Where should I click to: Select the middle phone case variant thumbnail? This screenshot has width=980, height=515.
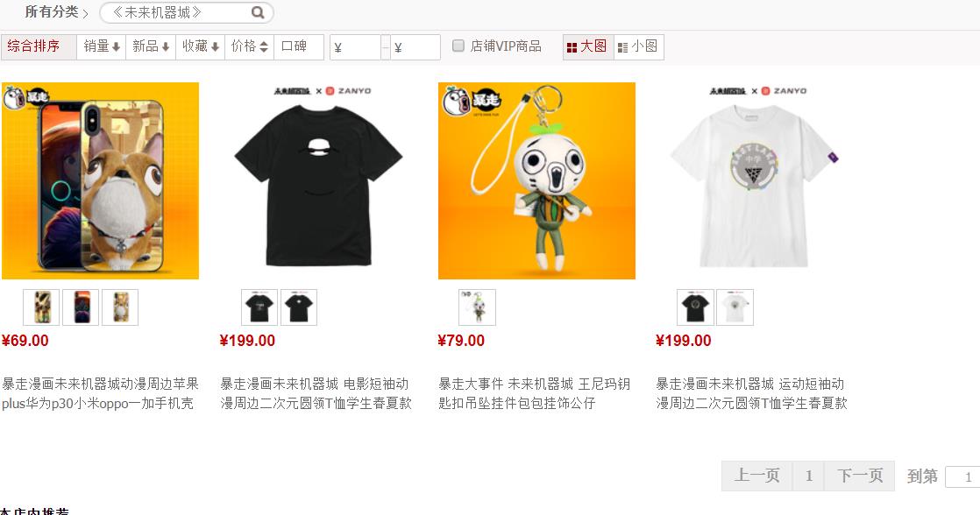[x=81, y=307]
